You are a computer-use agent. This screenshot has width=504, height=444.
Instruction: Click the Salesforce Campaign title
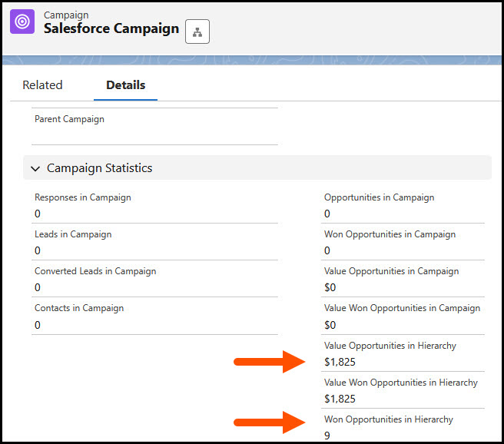coord(111,28)
